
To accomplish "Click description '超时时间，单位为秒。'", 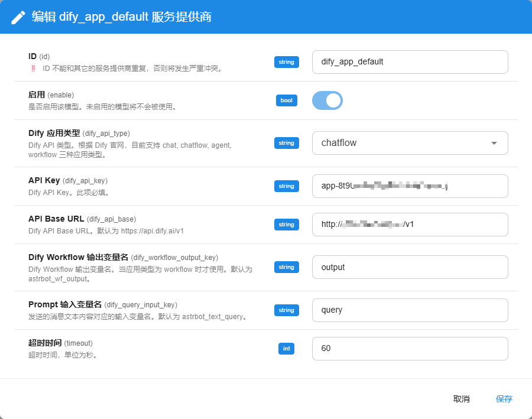I will coord(63,355).
